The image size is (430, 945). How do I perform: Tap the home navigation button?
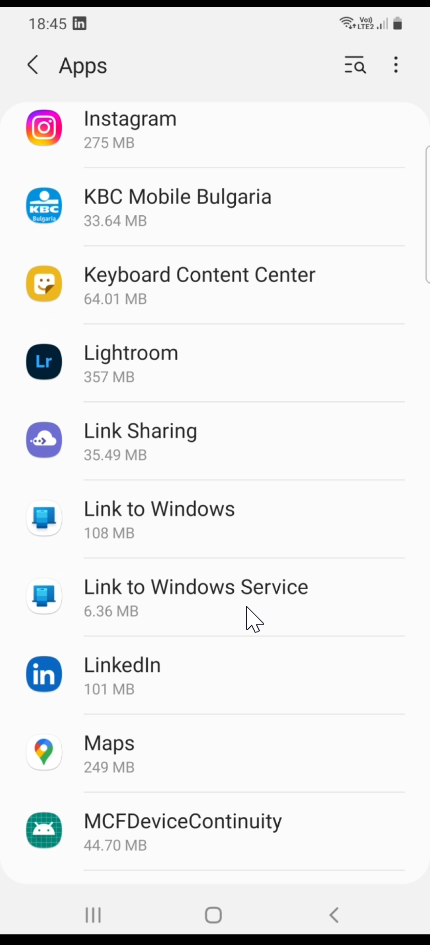[213, 915]
